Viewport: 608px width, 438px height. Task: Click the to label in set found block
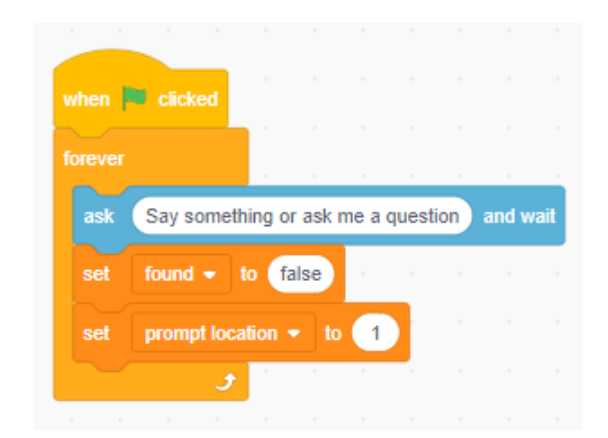point(249,274)
